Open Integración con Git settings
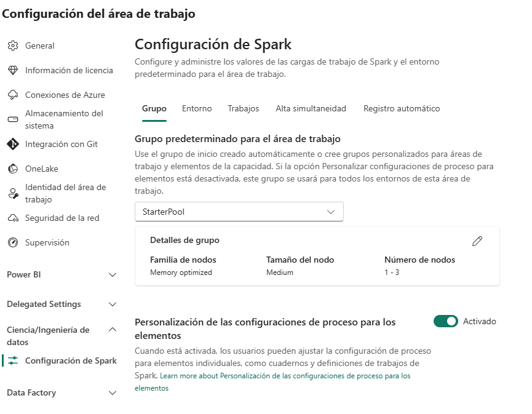 click(x=13, y=145)
